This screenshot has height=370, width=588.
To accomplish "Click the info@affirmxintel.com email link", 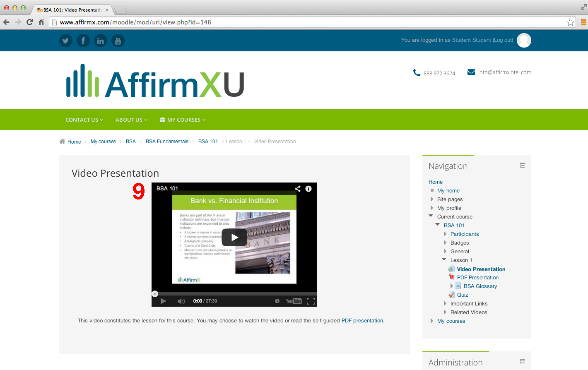I will 505,72.
